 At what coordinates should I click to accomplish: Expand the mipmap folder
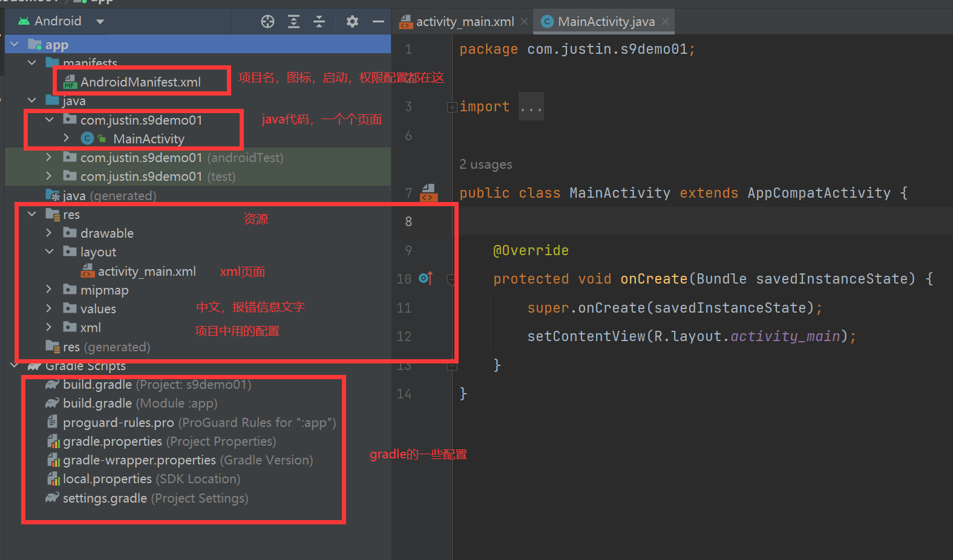click(x=49, y=290)
